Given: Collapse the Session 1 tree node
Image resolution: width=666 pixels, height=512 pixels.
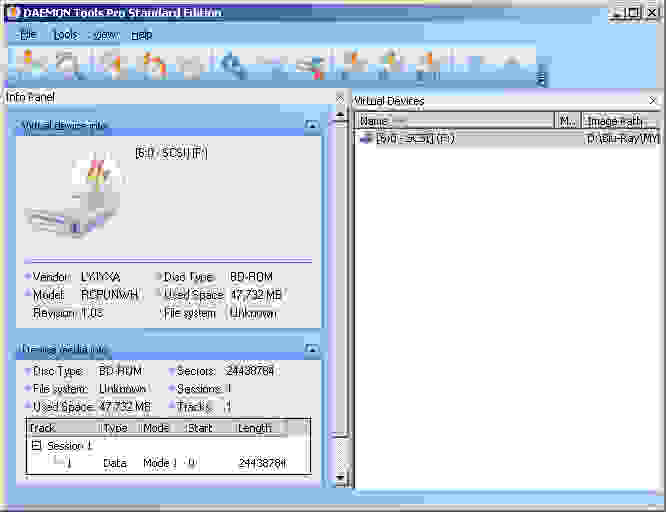Looking at the screenshot, I should tap(36, 446).
